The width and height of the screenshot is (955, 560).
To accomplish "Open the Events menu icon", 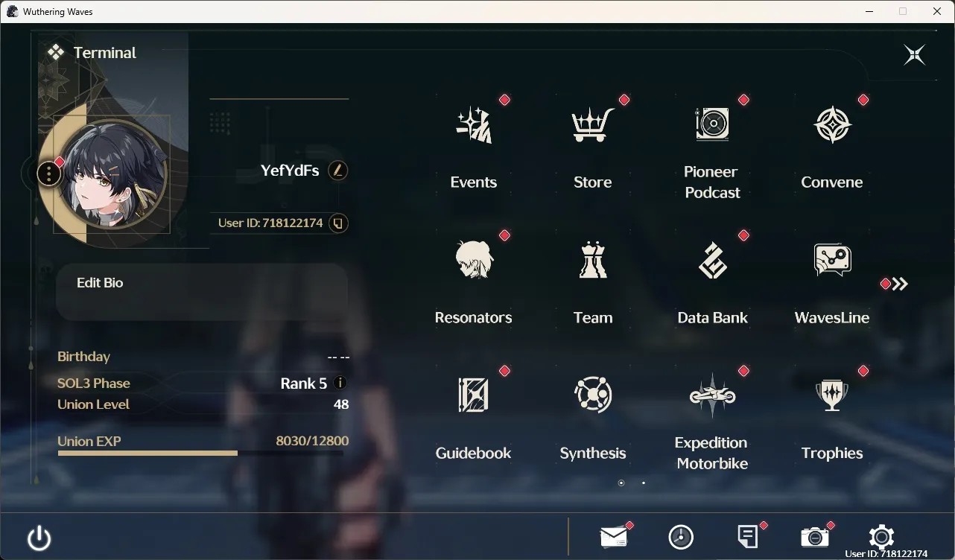I will [474, 124].
